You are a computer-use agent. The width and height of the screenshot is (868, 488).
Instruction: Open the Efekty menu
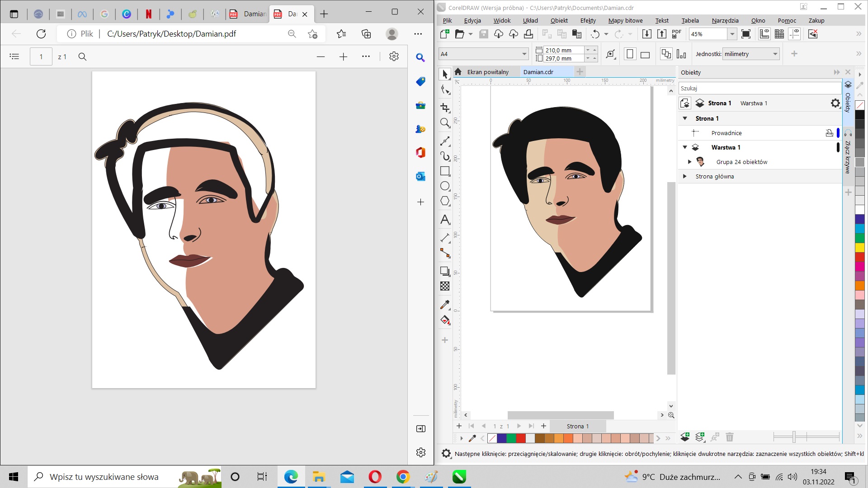coord(588,20)
